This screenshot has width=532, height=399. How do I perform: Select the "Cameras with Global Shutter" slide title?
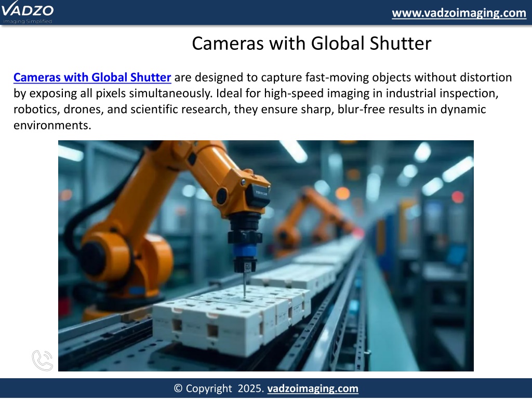pyautogui.click(x=312, y=44)
